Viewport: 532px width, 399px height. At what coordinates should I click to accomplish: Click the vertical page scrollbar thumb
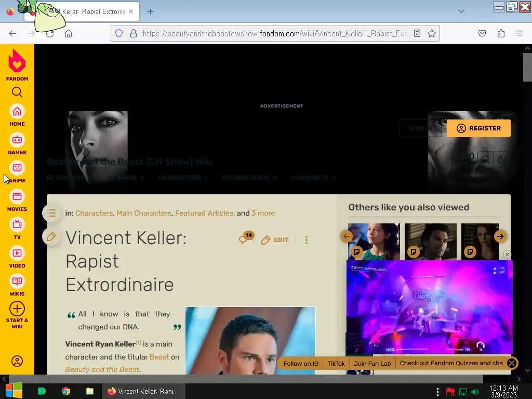[x=527, y=67]
